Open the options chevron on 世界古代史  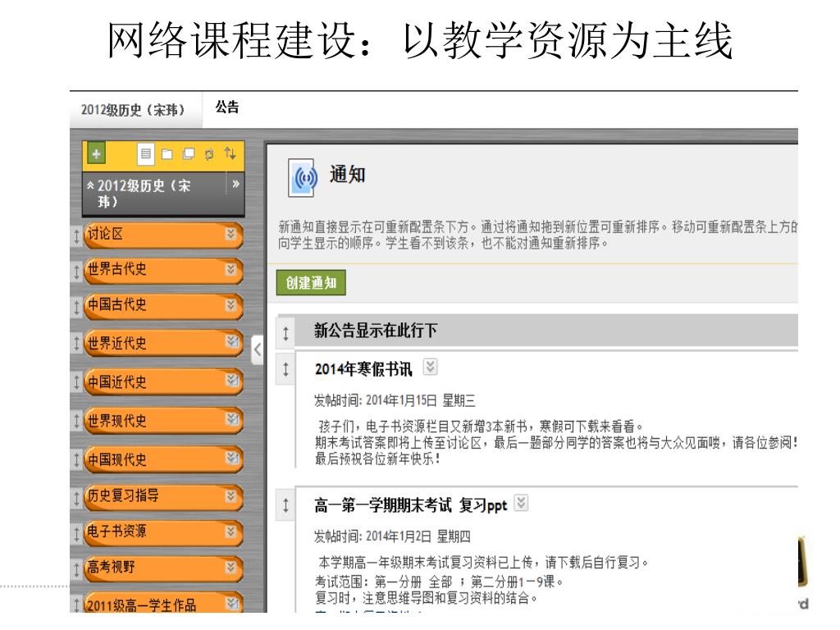tap(231, 269)
